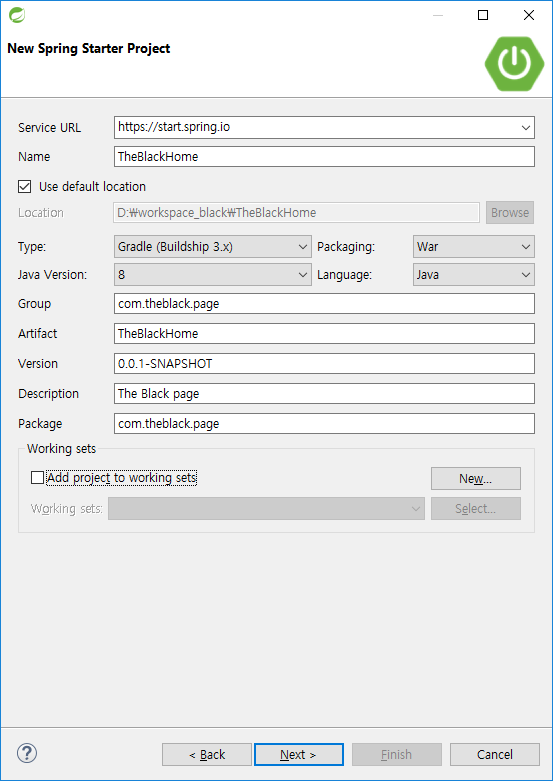Open the Java Version dropdown
Viewport: 553px width, 781px height.
(213, 275)
